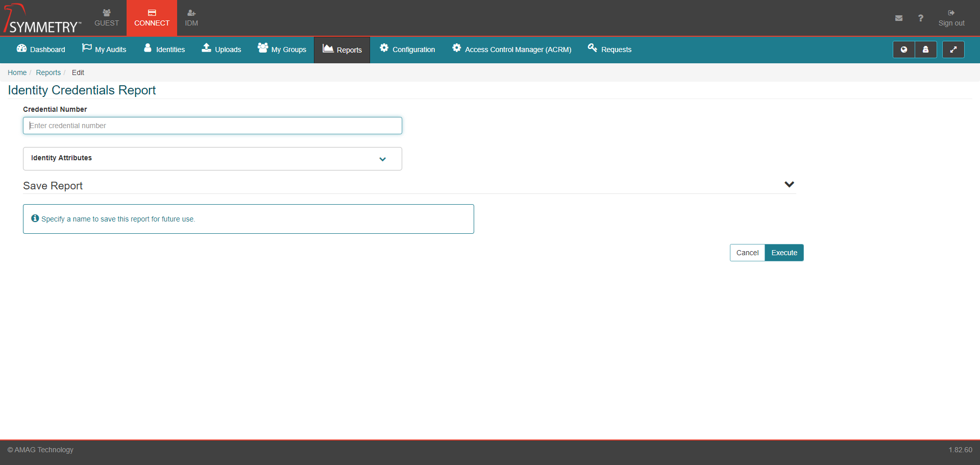Click the Dashboard gauge icon
The image size is (980, 465).
pos(21,48)
